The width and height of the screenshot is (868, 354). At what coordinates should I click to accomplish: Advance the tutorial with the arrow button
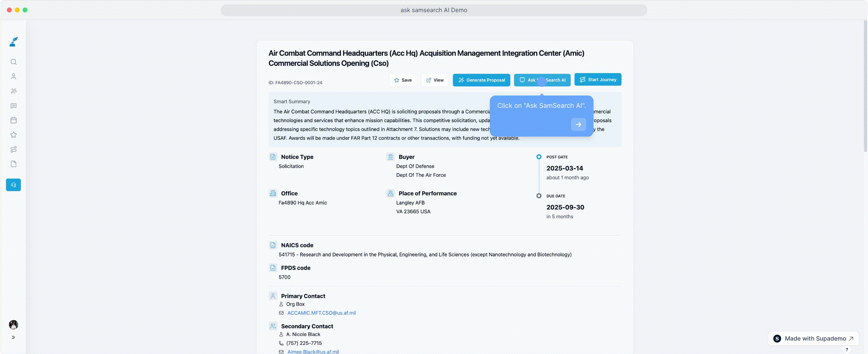[x=579, y=124]
